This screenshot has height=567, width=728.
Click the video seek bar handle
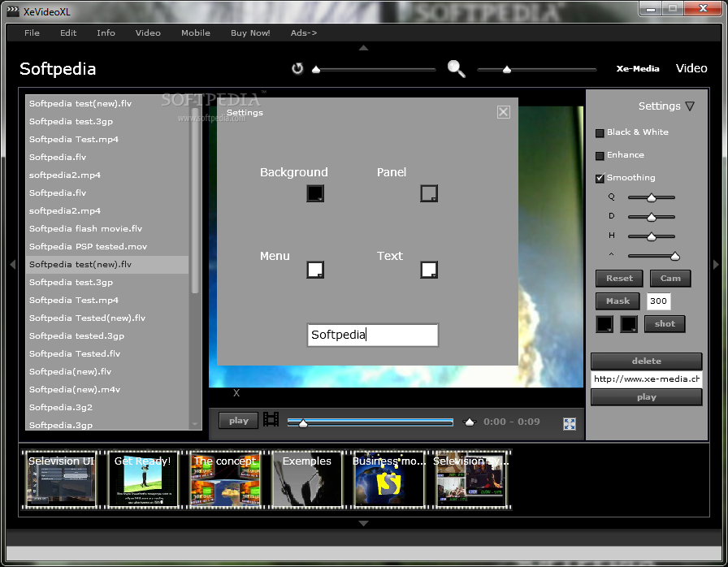(303, 423)
